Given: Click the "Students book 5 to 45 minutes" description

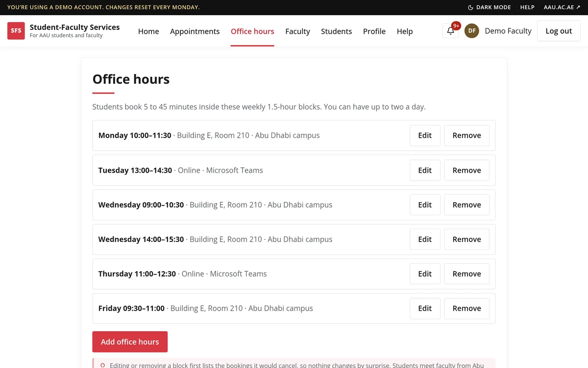Looking at the screenshot, I should pyautogui.click(x=259, y=107).
